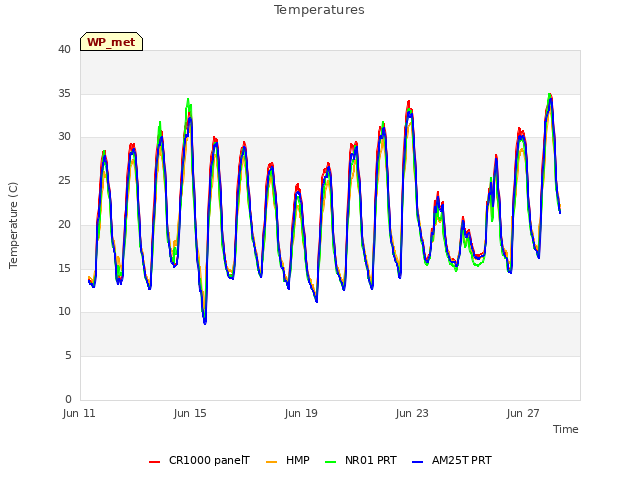
Task: Click the 20 y-axis tick label
Action: [x=64, y=224]
